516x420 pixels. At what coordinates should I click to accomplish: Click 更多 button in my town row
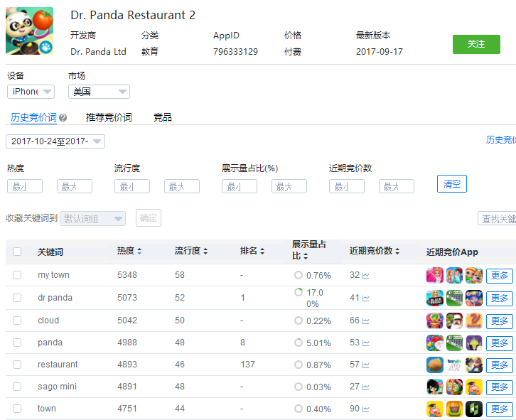(500, 276)
